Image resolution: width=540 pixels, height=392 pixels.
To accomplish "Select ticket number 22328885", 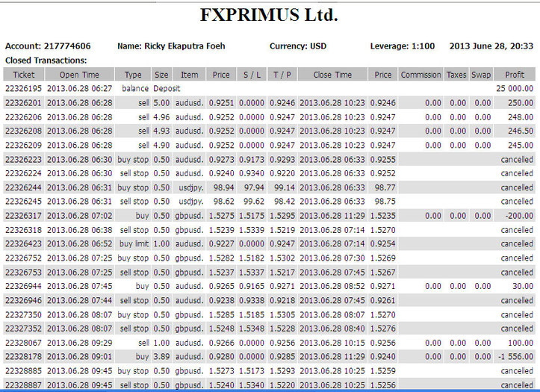I will tap(23, 371).
